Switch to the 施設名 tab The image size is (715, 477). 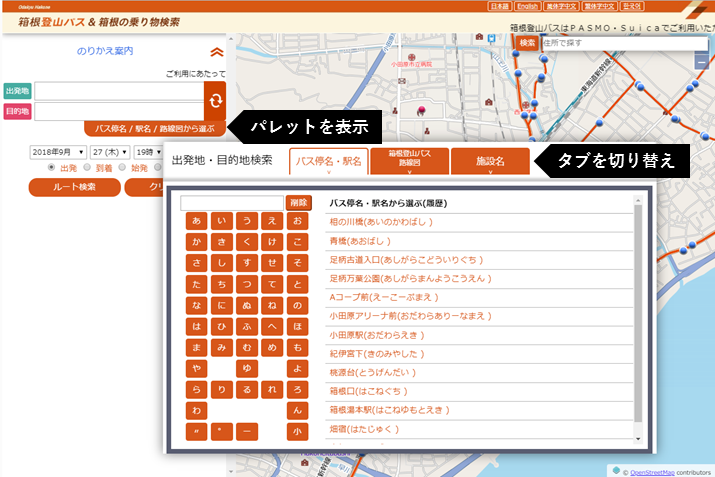490,161
